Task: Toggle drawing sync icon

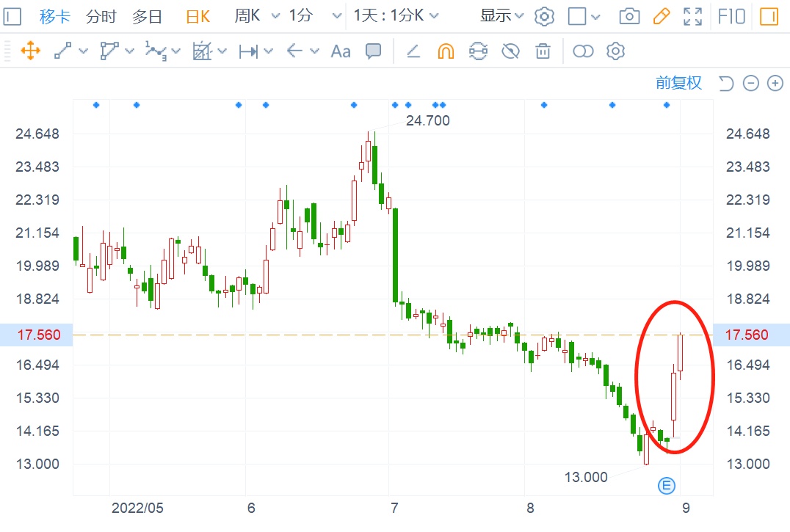Action: [x=478, y=51]
